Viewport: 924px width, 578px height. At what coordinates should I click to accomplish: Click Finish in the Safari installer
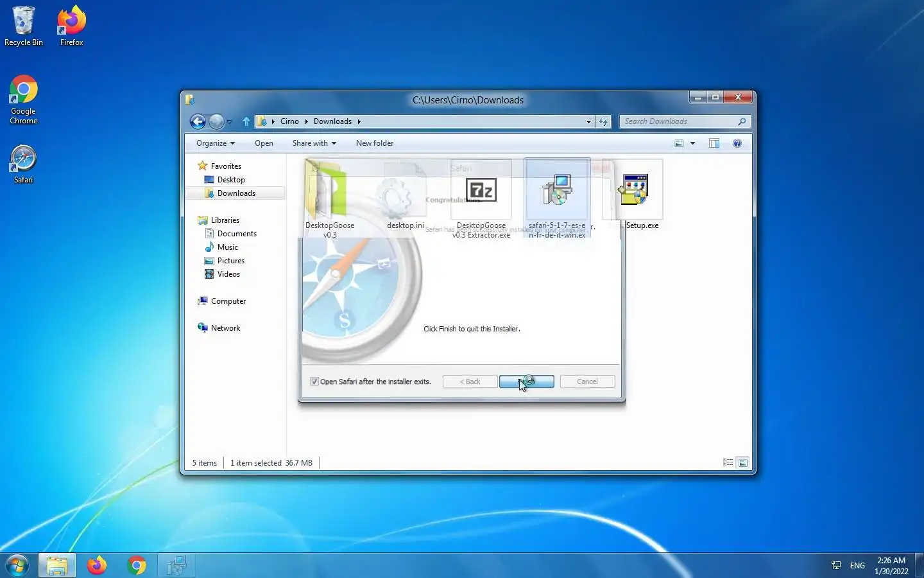click(527, 381)
